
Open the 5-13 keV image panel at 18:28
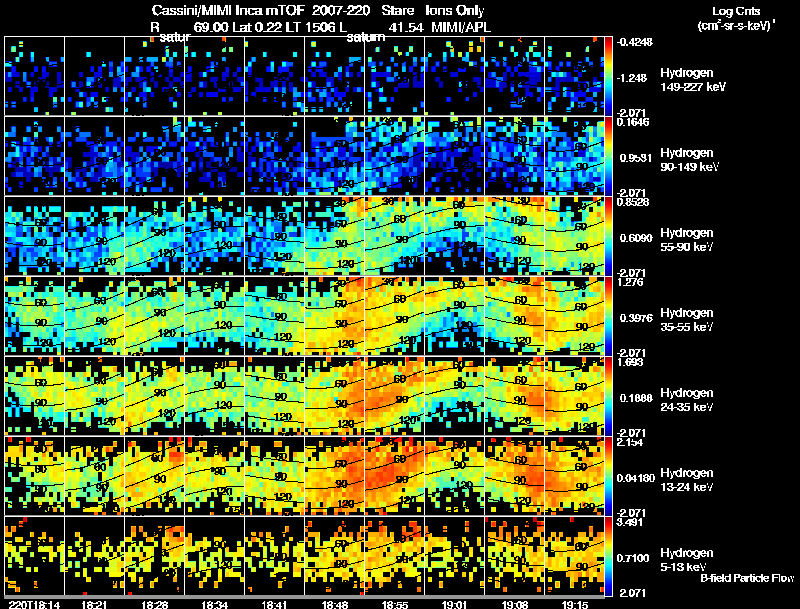(x=155, y=556)
